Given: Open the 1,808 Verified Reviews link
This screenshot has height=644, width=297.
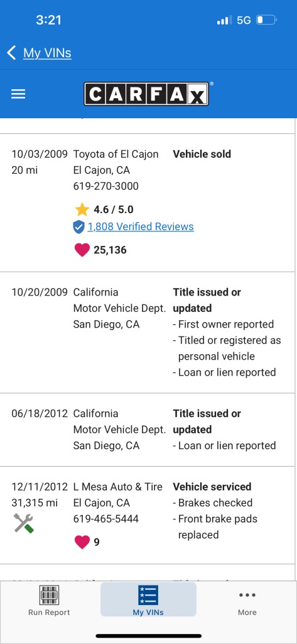Looking at the screenshot, I should tap(141, 226).
